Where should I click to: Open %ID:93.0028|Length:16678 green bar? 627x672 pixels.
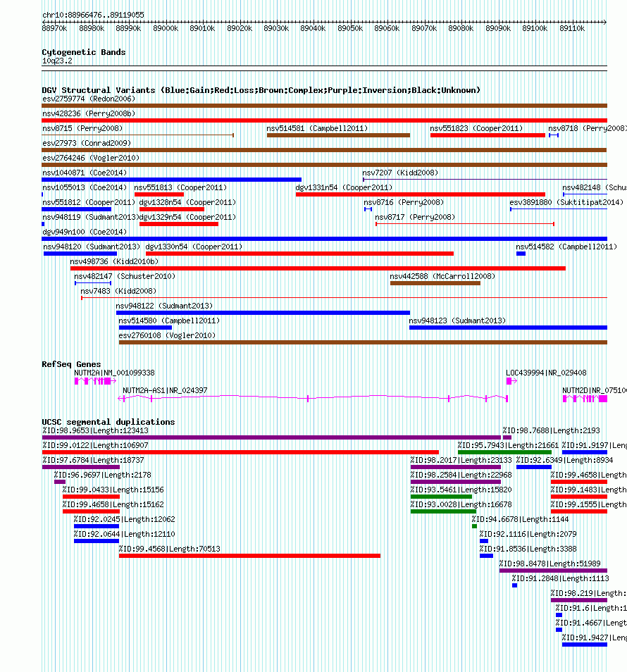tap(443, 511)
